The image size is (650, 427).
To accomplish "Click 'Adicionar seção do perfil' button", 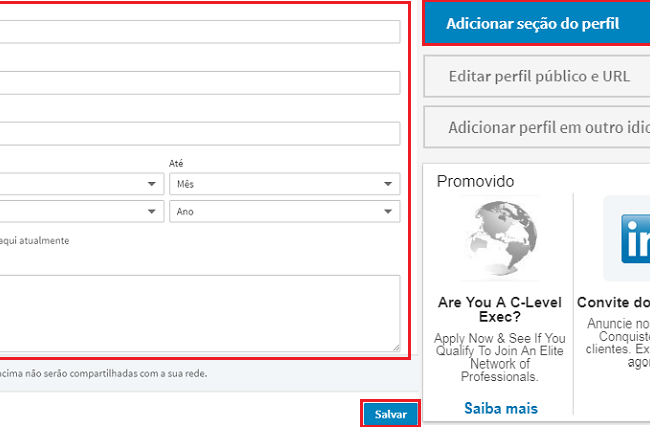I will click(x=535, y=24).
